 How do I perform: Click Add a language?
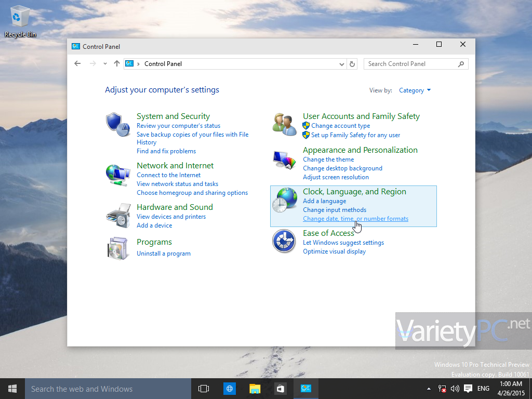(x=325, y=201)
